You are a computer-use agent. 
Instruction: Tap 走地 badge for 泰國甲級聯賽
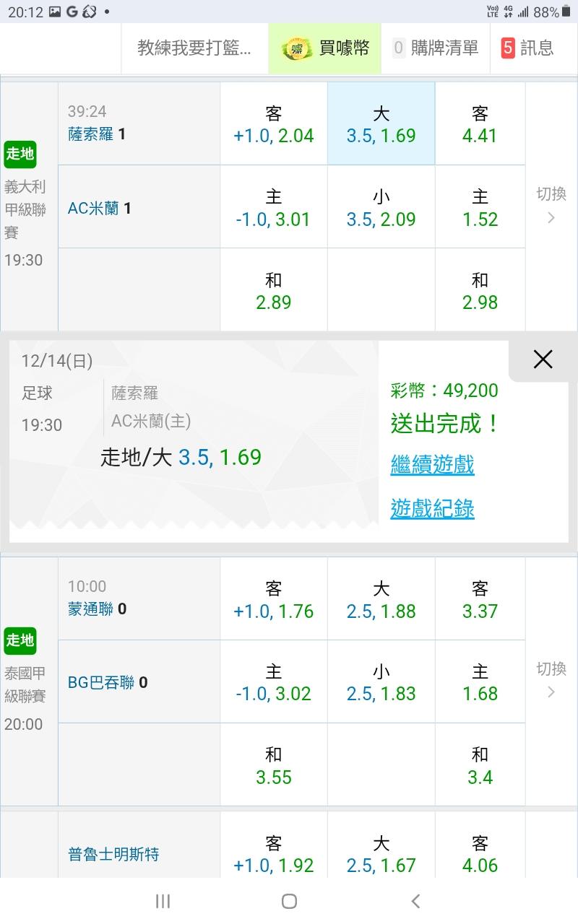tap(20, 640)
